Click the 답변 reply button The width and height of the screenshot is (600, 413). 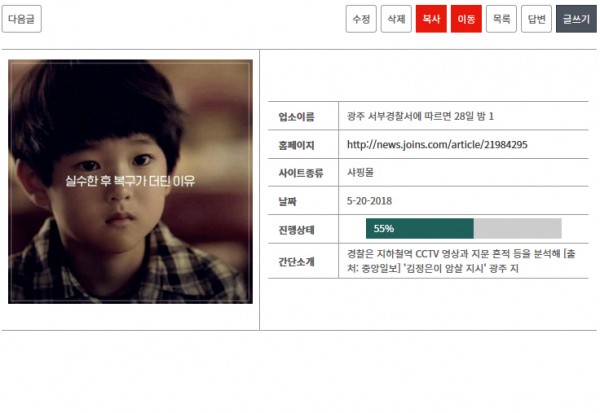click(536, 19)
